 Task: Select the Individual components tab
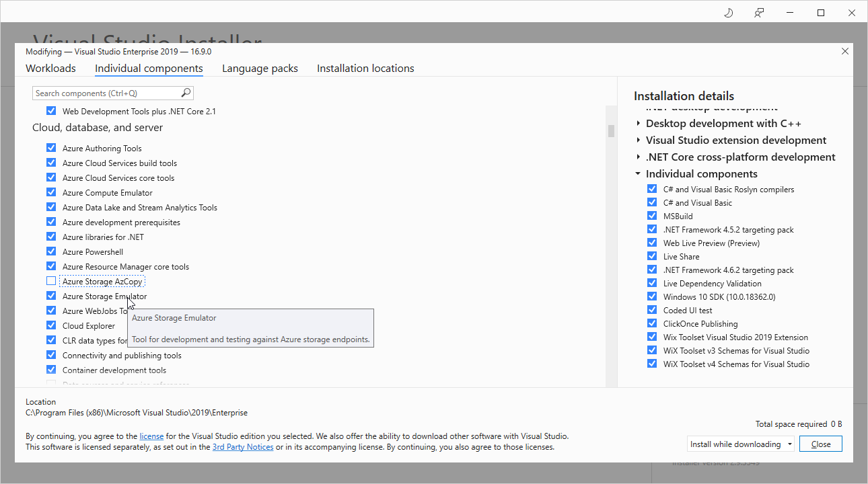(149, 69)
